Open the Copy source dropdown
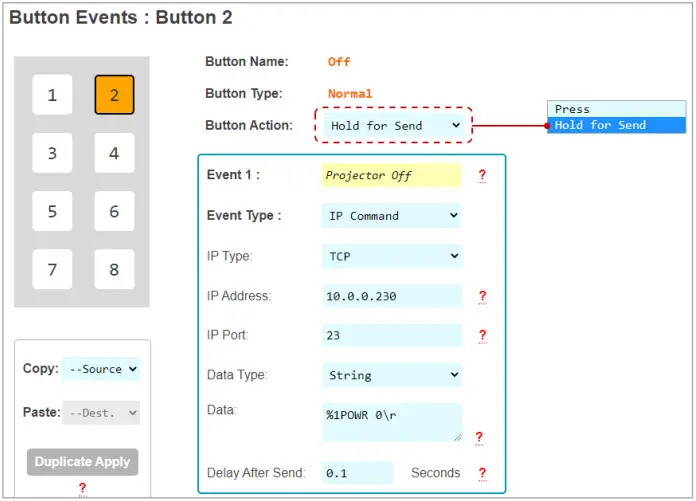696x501 pixels. click(x=101, y=369)
